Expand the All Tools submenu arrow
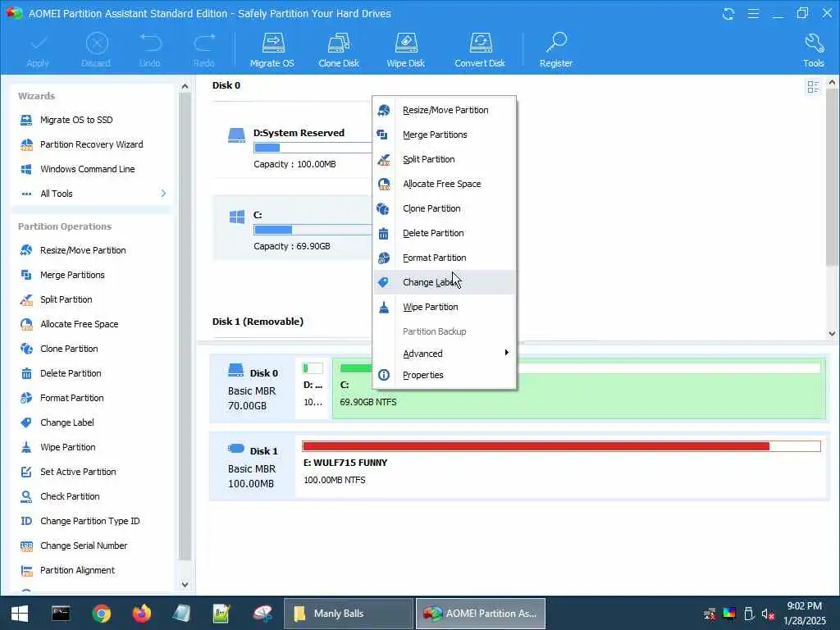Viewport: 840px width, 630px height. coord(163,194)
